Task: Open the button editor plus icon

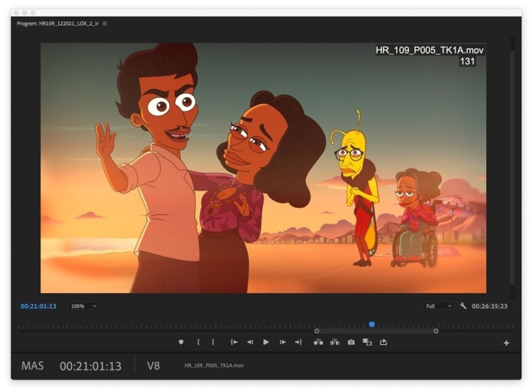Action: click(506, 343)
